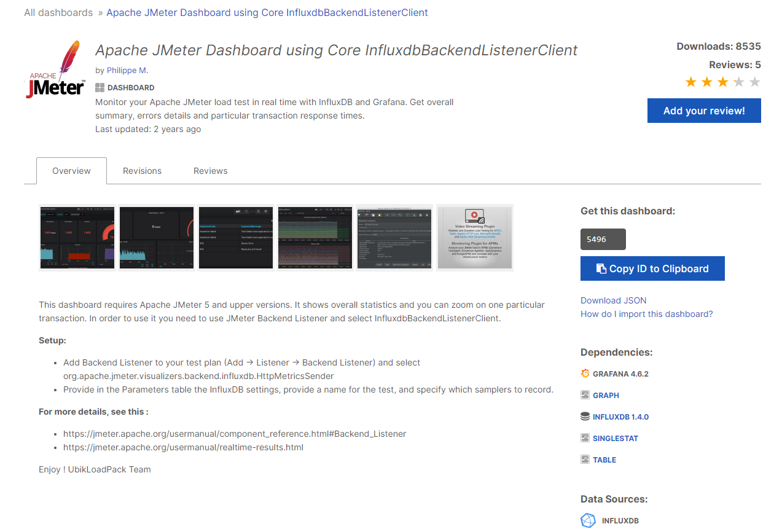Image resolution: width=782 pixels, height=532 pixels.
Task: Click the InfluxDB data source icon
Action: [588, 520]
